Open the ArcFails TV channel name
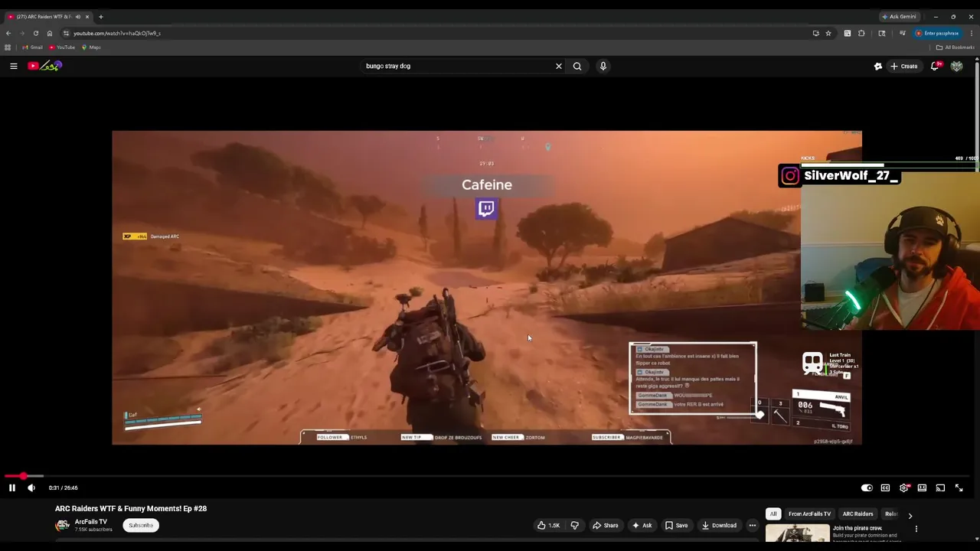 click(x=91, y=522)
